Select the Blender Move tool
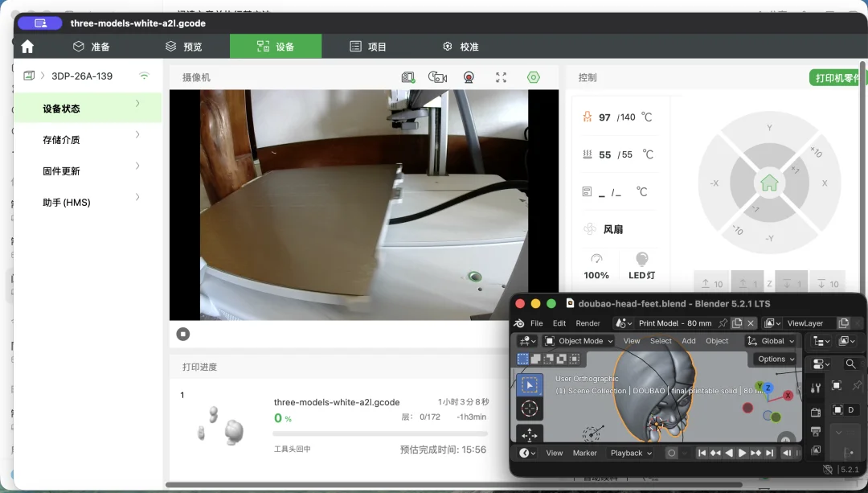868x493 pixels. tap(529, 434)
